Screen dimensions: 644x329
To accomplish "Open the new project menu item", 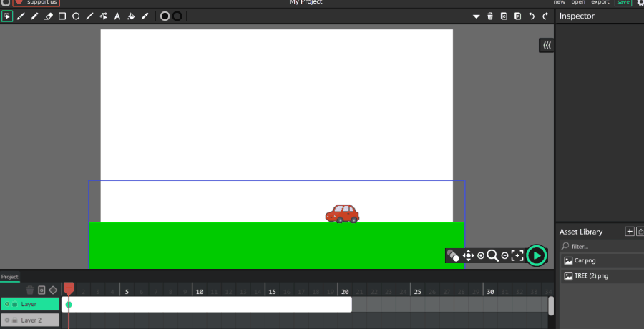I will pyautogui.click(x=560, y=2).
